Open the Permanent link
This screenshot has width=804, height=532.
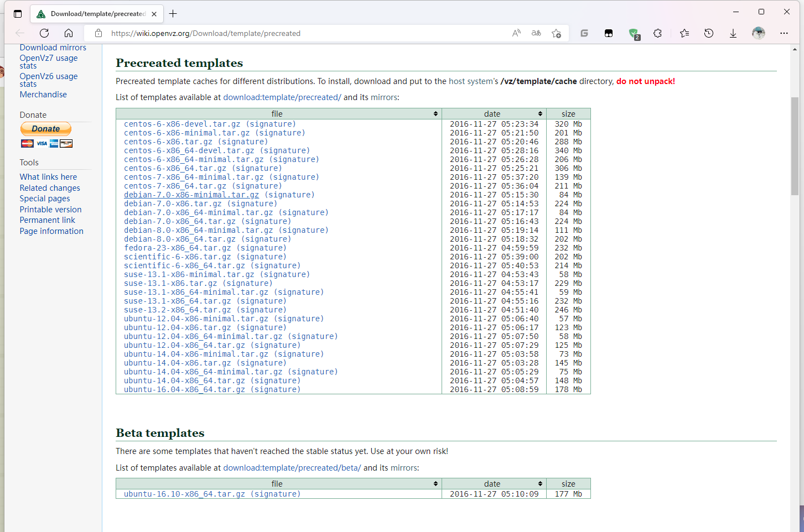(47, 220)
